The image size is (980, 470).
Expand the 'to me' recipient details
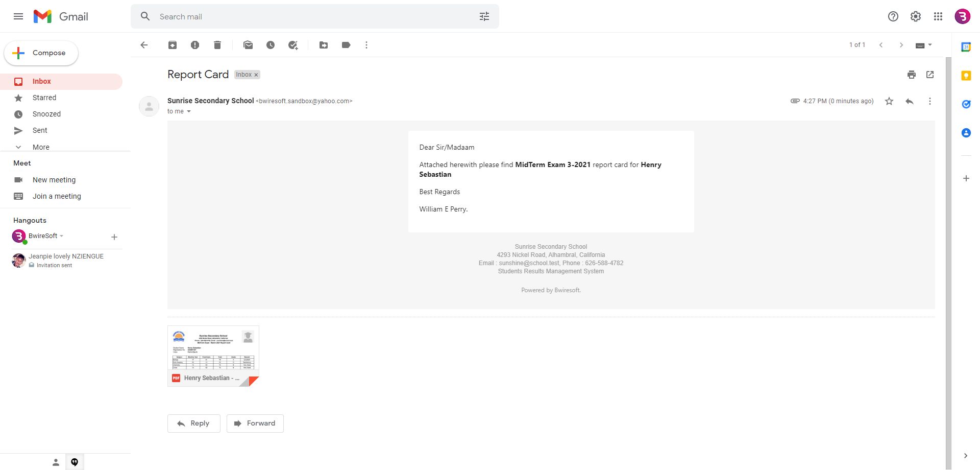point(189,111)
